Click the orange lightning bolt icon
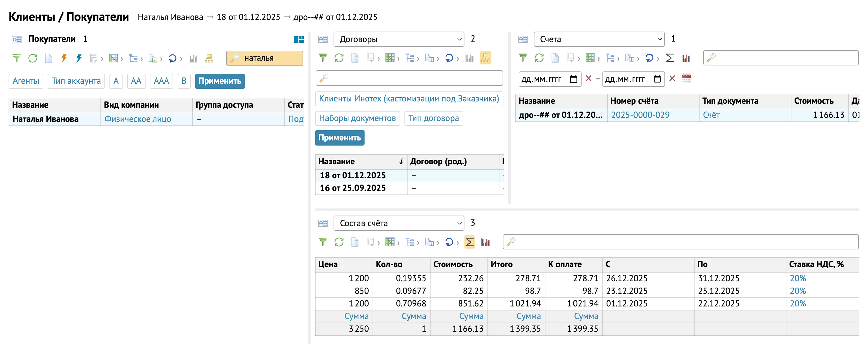The height and width of the screenshot is (344, 868). (x=64, y=58)
